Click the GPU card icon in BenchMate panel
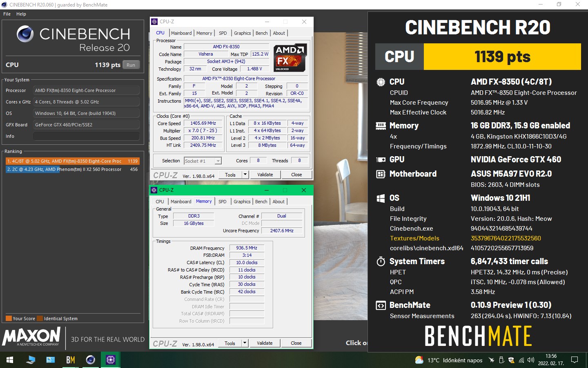Image resolution: width=588 pixels, height=368 pixels. tap(381, 159)
